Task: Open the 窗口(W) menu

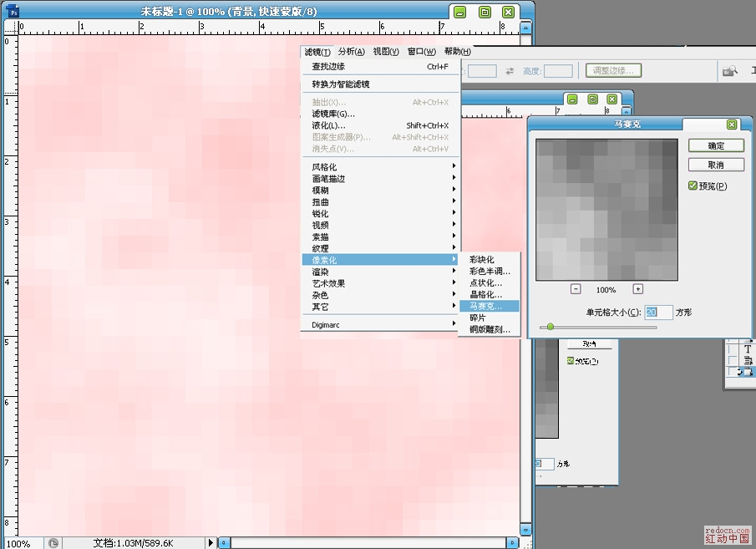Action: click(x=421, y=52)
